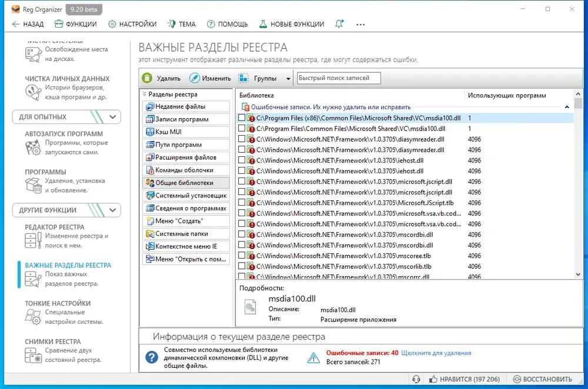
Task: Select the second mscordbi.dll row text
Action: [x=345, y=245]
